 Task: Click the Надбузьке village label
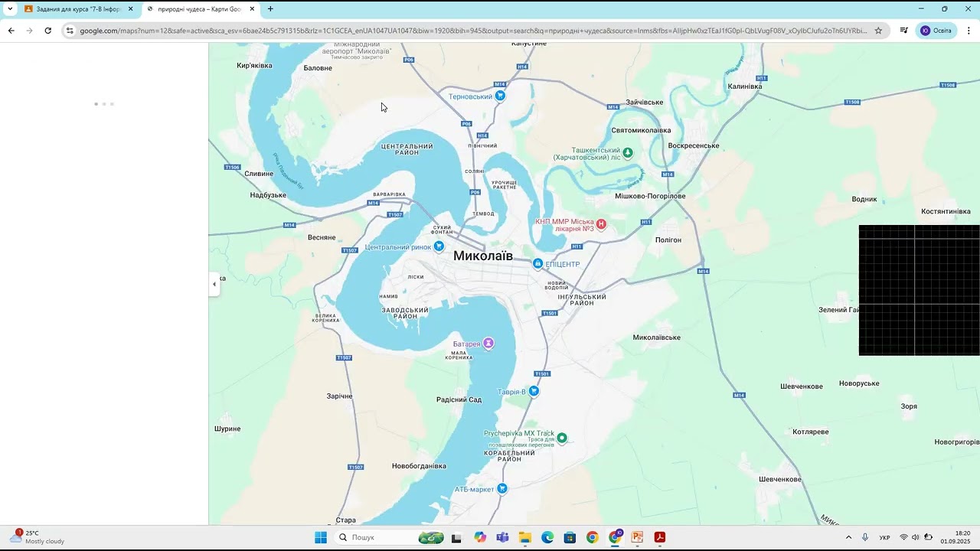pos(268,195)
